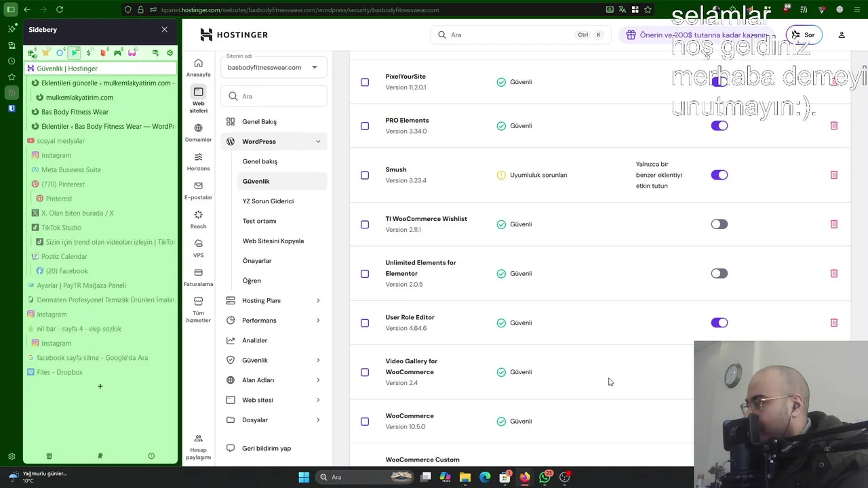Check the PixelYourSite row checkbox
Viewport: 868px width, 488px height.
click(365, 82)
